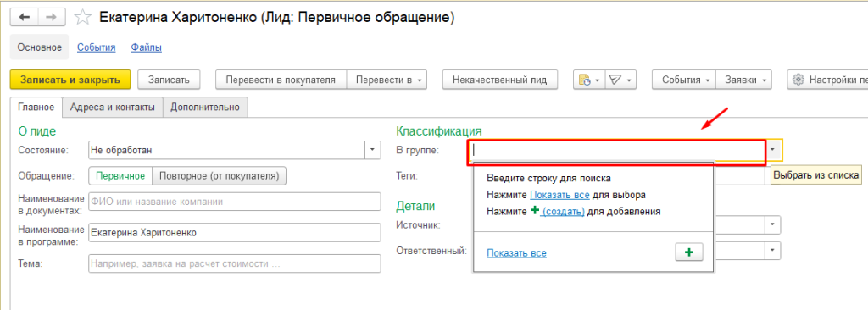Image resolution: width=868 pixels, height=310 pixels.
Task: Click Показать все link at popup bottom
Action: click(516, 253)
